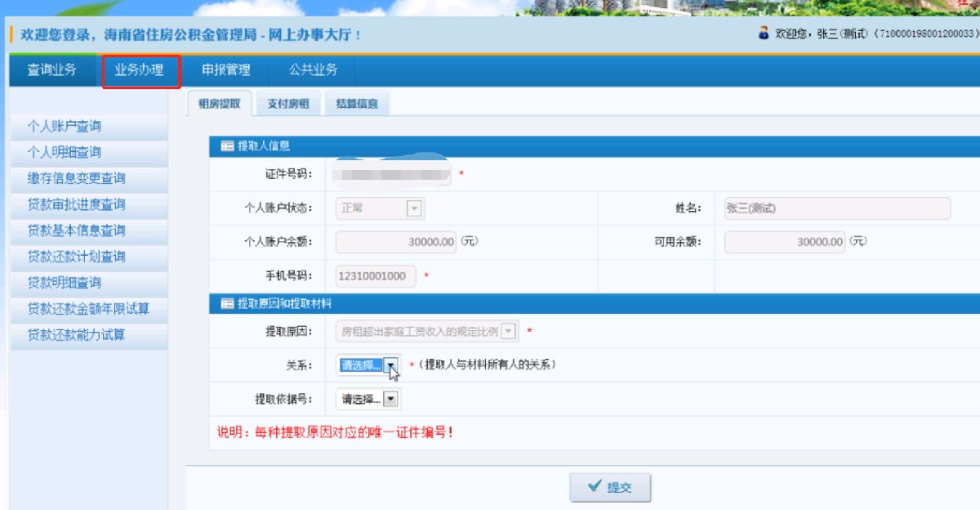Click the user avatar icon beside the welcome text
This screenshot has height=510, width=980.
pyautogui.click(x=764, y=34)
